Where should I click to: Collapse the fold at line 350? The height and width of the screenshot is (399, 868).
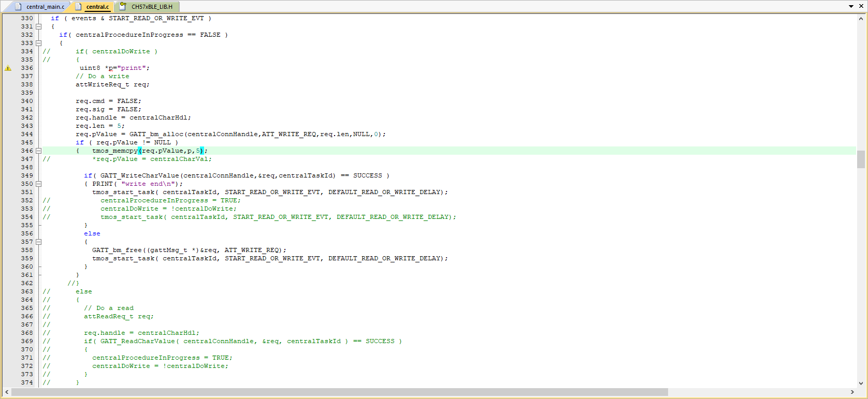[38, 184]
